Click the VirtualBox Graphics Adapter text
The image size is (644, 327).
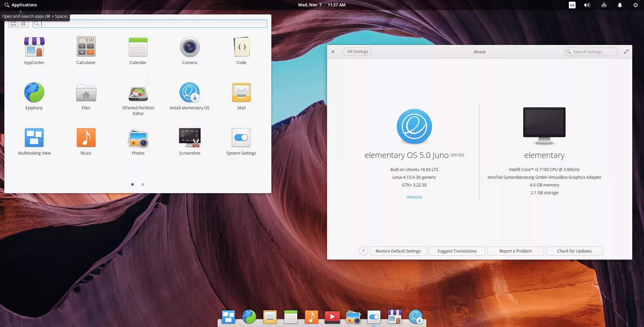click(544, 177)
